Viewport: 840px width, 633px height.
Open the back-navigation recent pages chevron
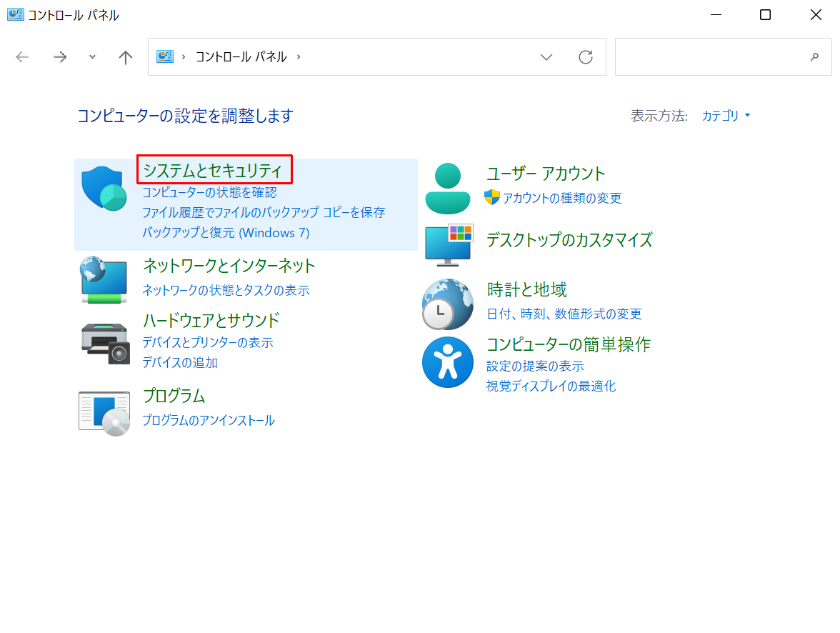point(91,56)
